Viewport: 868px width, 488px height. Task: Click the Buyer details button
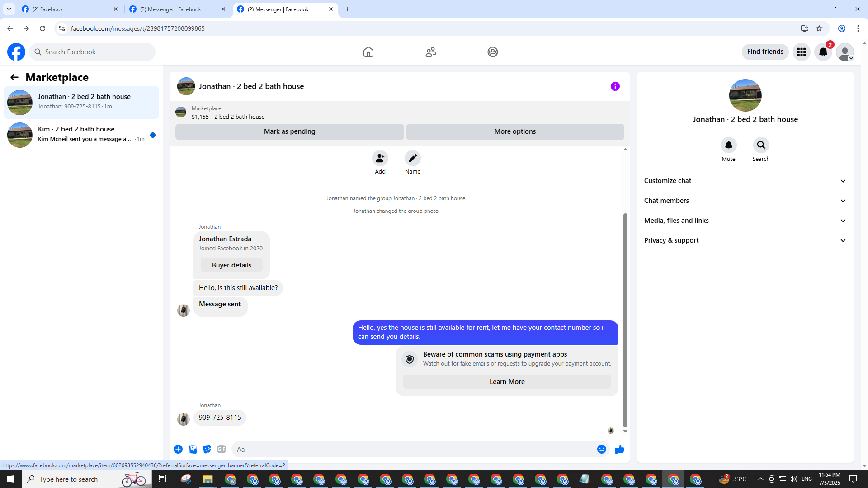(231, 265)
